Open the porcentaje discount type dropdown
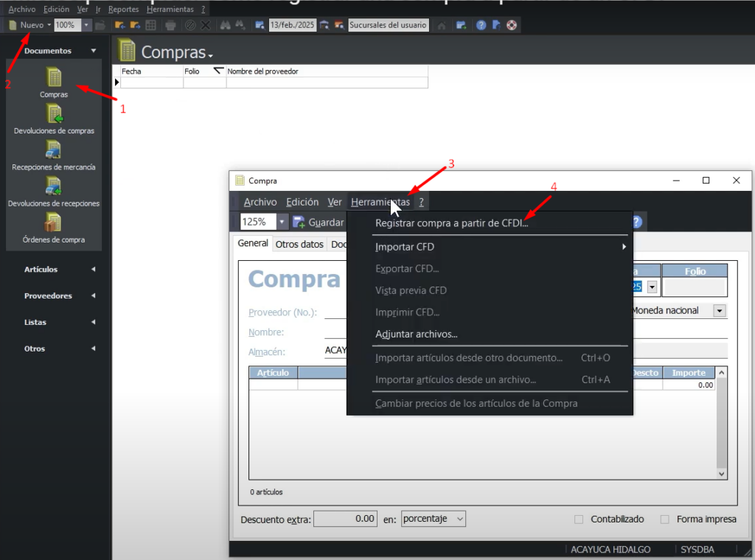The image size is (755, 560). (434, 519)
